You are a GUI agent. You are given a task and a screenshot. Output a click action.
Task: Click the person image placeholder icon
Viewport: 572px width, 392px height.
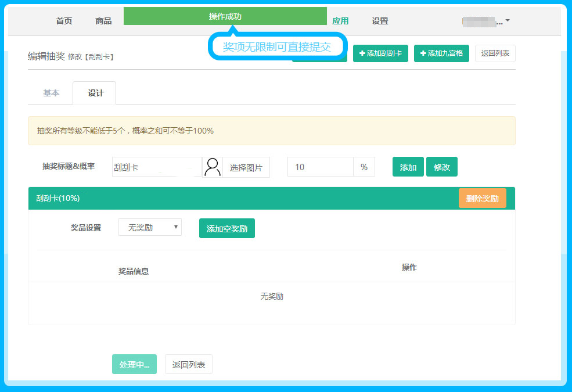[213, 167]
